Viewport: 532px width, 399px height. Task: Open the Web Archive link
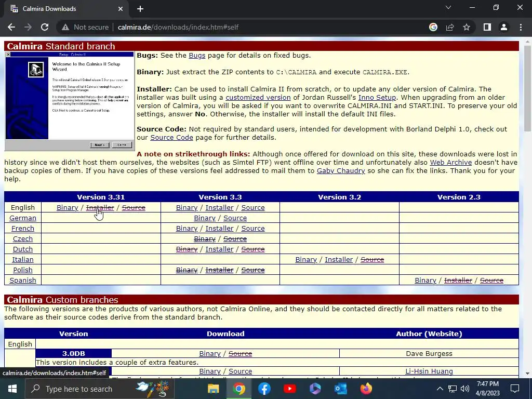[450, 163]
